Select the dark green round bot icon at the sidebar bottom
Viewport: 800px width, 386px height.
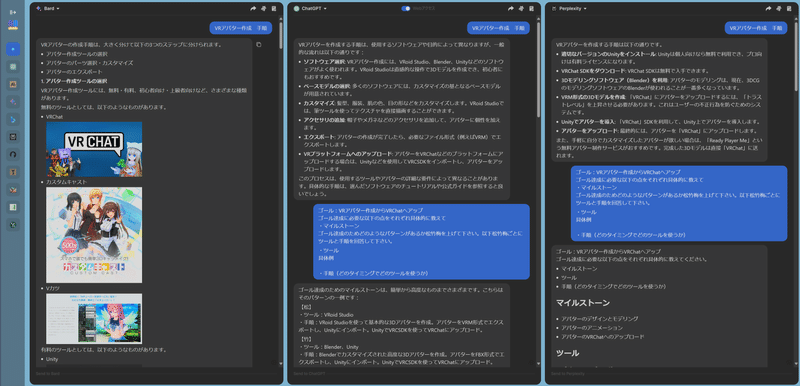point(13,225)
